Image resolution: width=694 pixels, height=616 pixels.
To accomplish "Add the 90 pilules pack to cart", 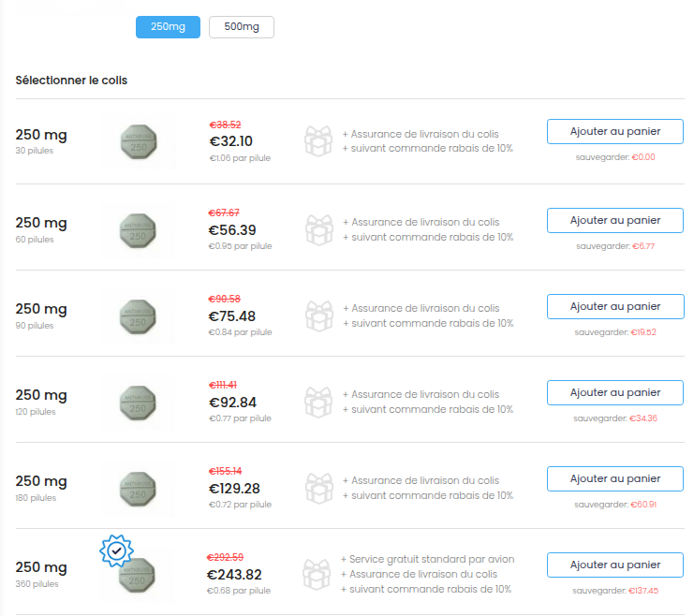I will [x=615, y=307].
